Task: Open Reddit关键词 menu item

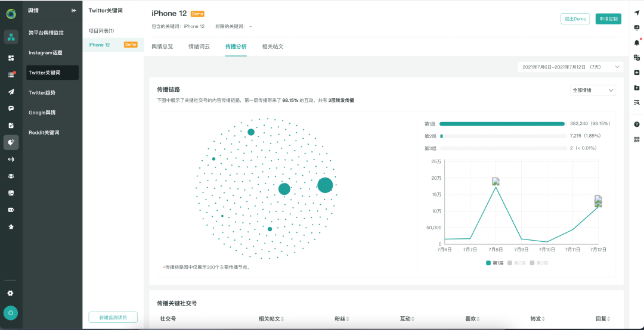Action: 52,133
